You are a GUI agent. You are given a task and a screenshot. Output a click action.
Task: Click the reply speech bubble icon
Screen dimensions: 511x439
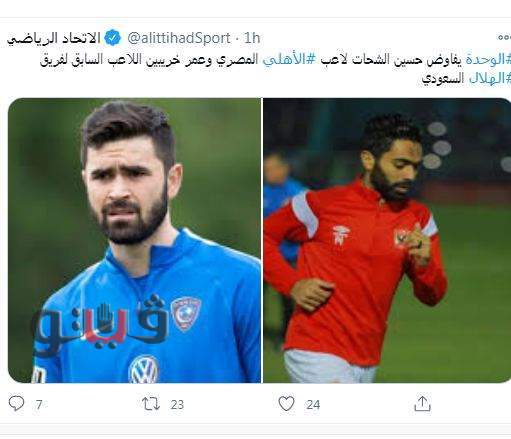[16, 403]
